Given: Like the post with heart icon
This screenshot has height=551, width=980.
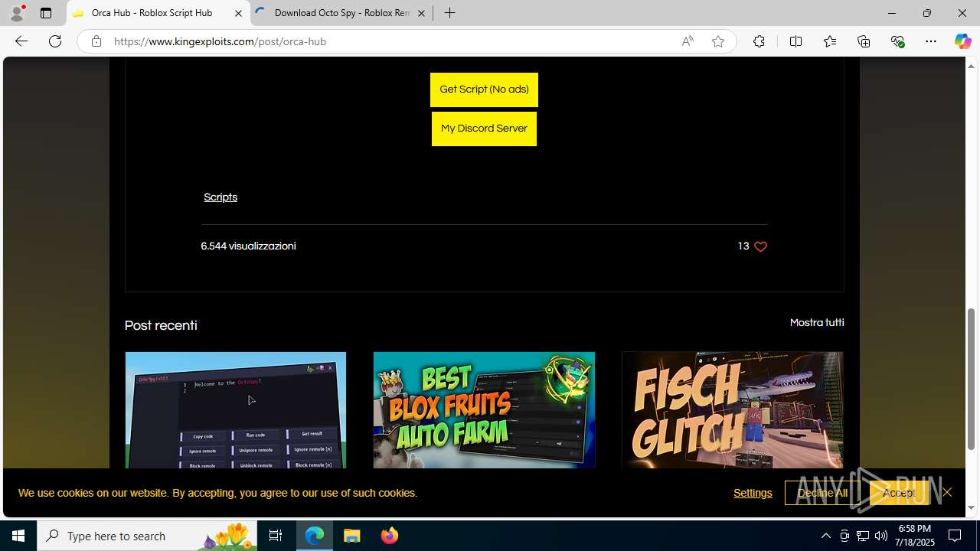Looking at the screenshot, I should pyautogui.click(x=760, y=246).
